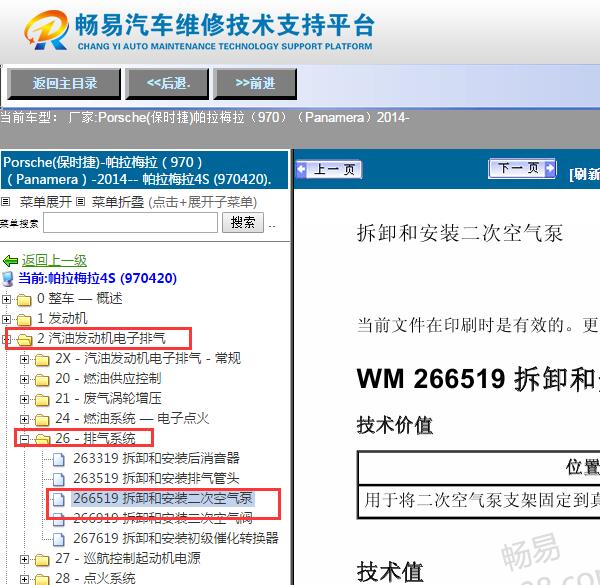This screenshot has height=585, width=600.
Task: Click open folder icon of 26 - 排气系统
Action: pos(42,440)
